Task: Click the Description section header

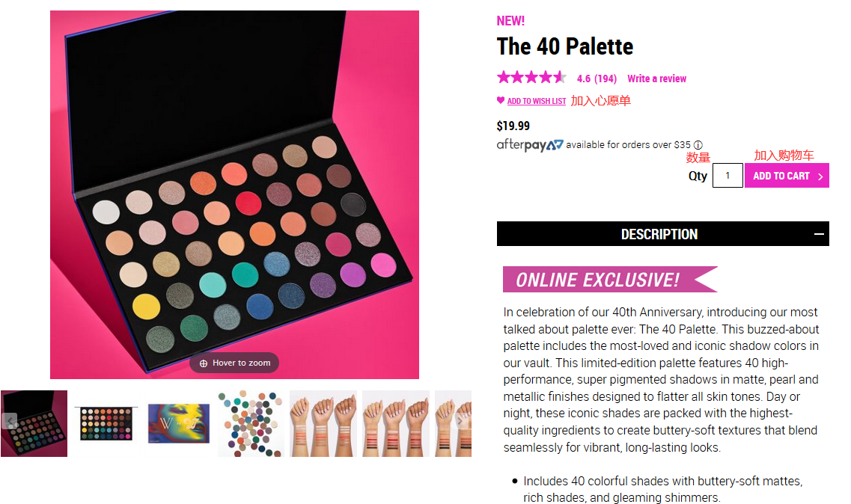Action: (x=659, y=234)
